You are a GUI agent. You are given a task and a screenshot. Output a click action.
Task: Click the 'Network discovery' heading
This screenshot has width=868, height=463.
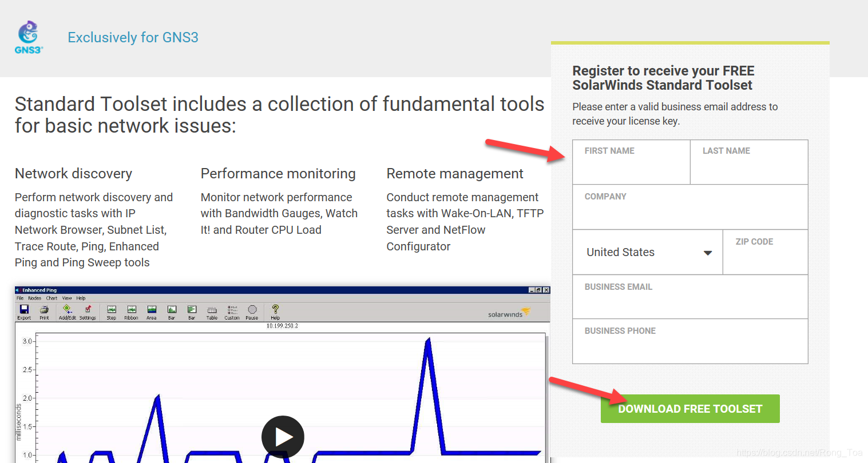click(x=73, y=174)
